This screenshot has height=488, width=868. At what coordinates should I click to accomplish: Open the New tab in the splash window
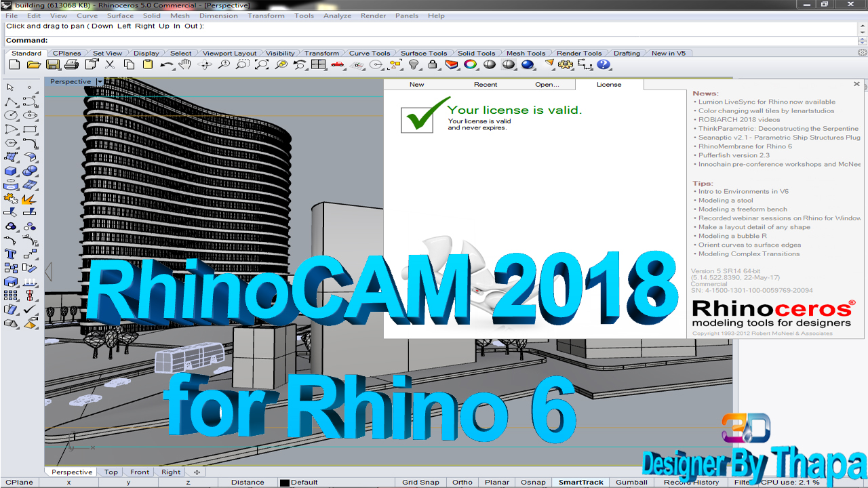(417, 85)
